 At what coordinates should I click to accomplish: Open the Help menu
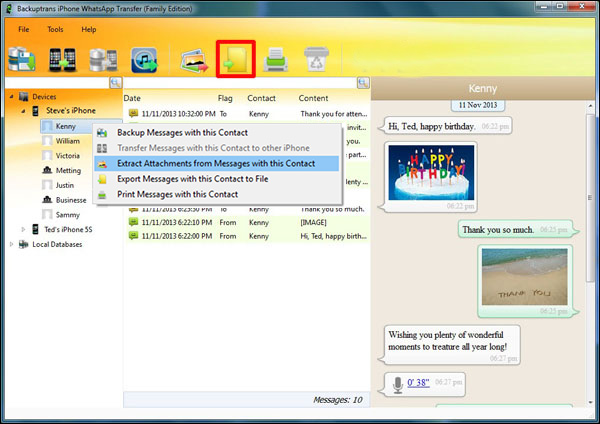click(x=89, y=30)
